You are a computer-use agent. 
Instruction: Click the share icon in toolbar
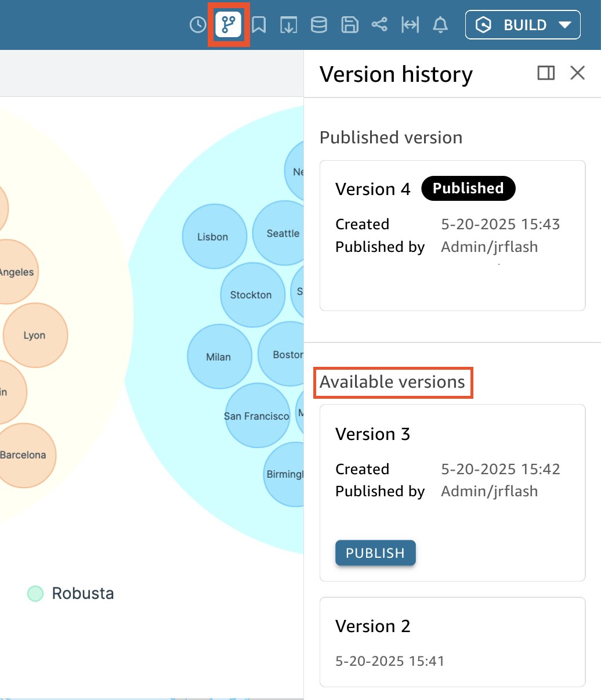[x=379, y=25]
